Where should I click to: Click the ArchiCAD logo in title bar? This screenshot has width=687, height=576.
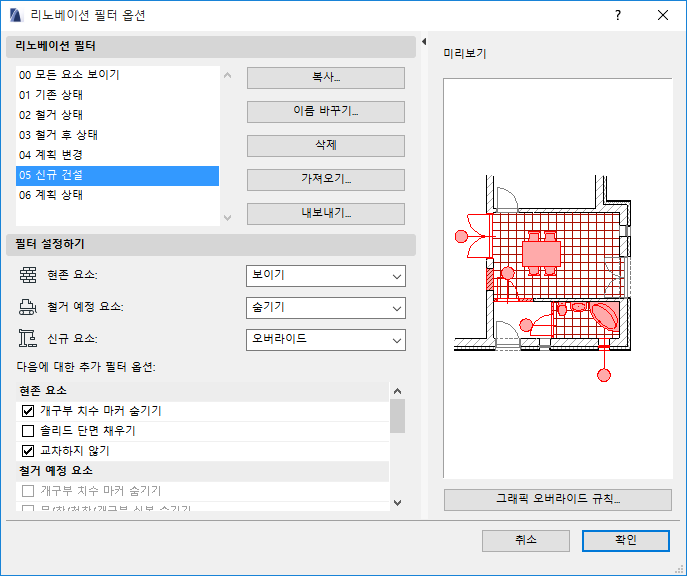[x=15, y=15]
